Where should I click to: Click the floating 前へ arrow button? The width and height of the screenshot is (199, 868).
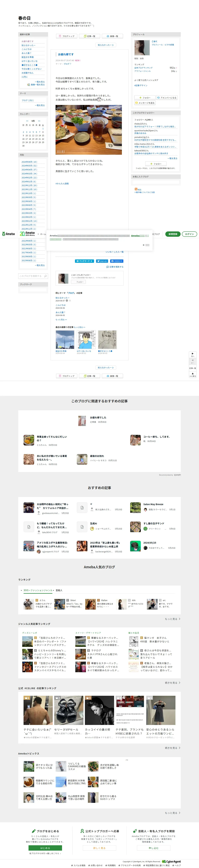[x=193, y=361]
